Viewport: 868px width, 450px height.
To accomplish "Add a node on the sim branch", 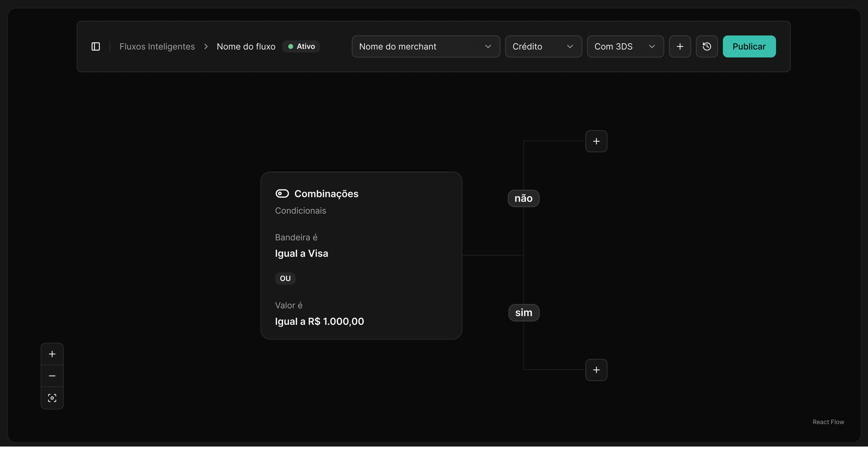I will tap(596, 370).
